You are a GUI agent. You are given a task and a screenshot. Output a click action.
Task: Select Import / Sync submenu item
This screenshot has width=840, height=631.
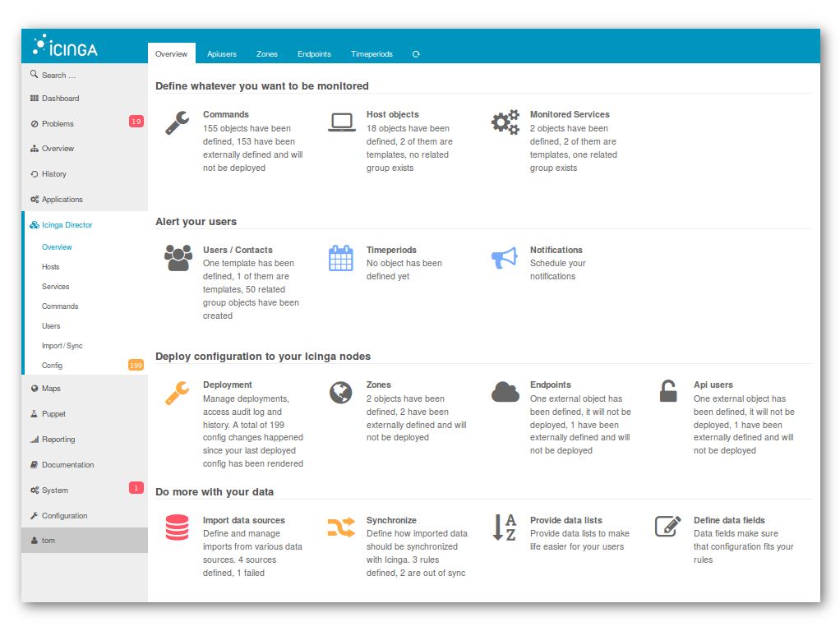(x=62, y=346)
